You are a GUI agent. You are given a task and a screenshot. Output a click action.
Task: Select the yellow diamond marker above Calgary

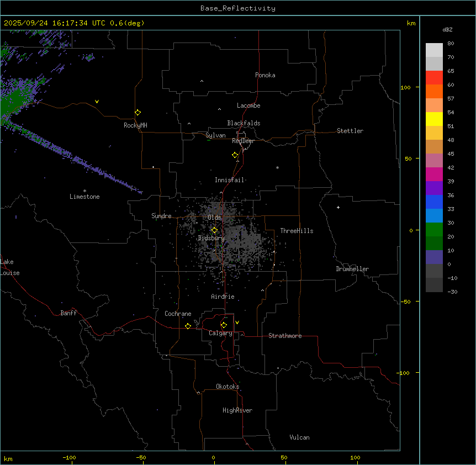pos(224,325)
